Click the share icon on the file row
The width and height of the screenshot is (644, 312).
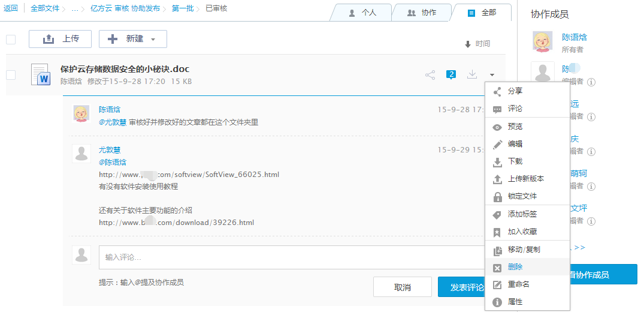coord(430,75)
